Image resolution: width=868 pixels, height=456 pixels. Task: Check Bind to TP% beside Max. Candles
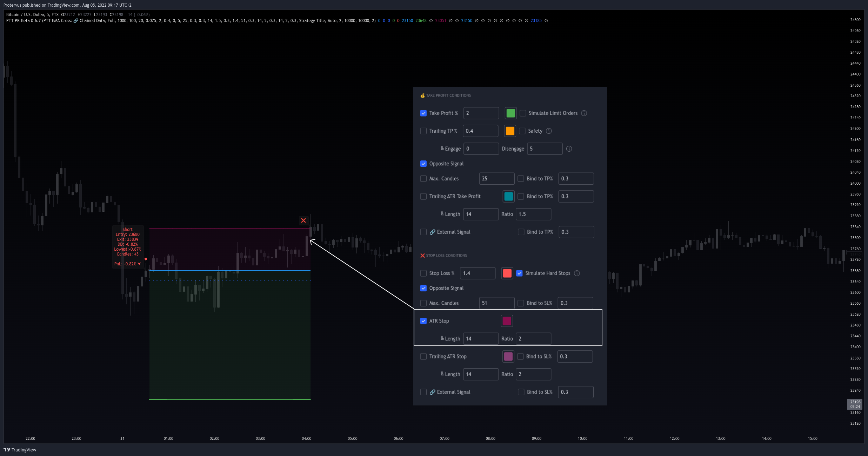521,179
